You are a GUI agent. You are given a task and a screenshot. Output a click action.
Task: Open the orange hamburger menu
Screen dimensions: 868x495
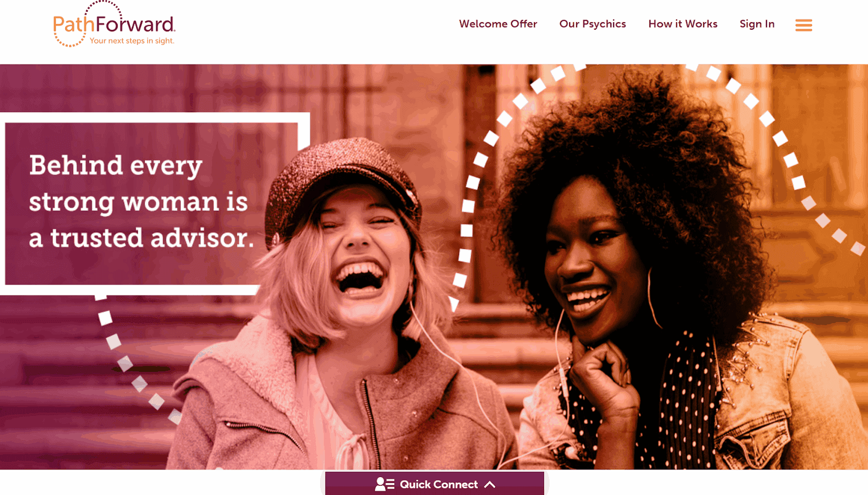tap(803, 25)
